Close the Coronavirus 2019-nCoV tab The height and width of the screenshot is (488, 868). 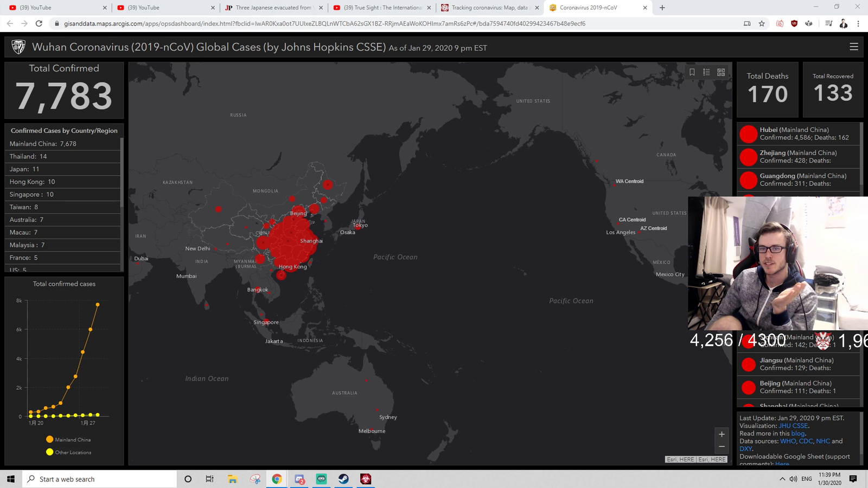point(645,8)
